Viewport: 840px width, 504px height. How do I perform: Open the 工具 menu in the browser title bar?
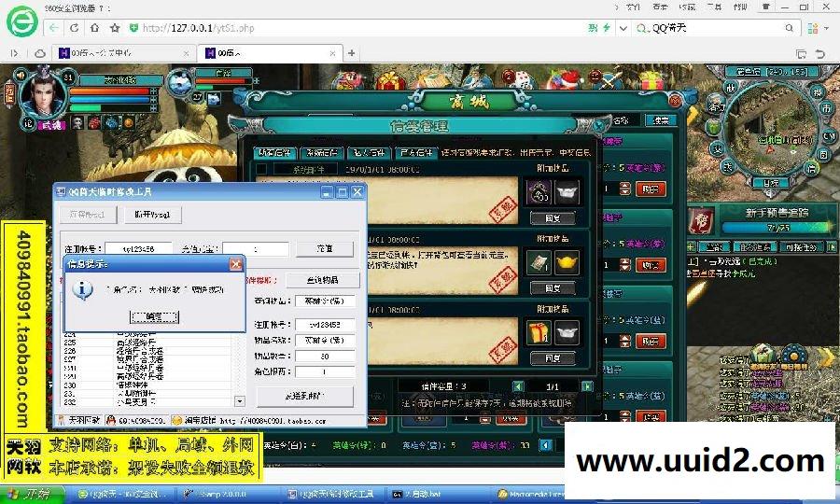tap(714, 7)
